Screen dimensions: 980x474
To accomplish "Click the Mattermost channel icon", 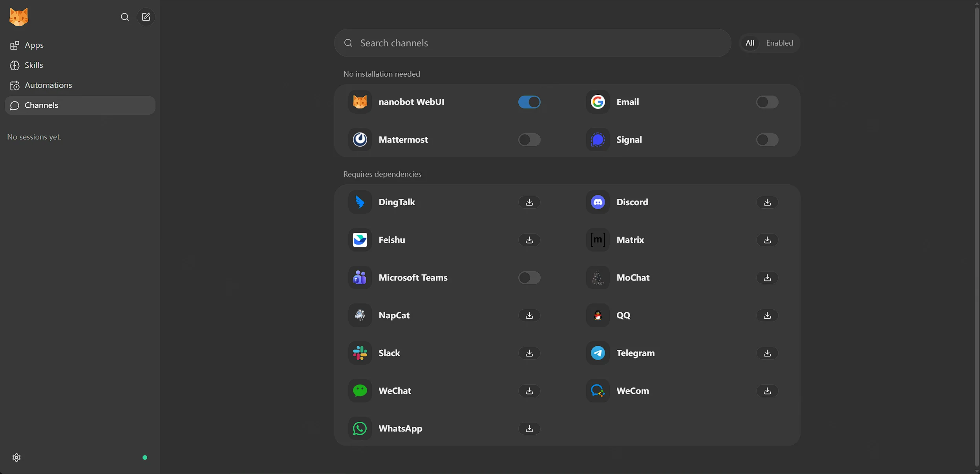I will [x=360, y=140].
